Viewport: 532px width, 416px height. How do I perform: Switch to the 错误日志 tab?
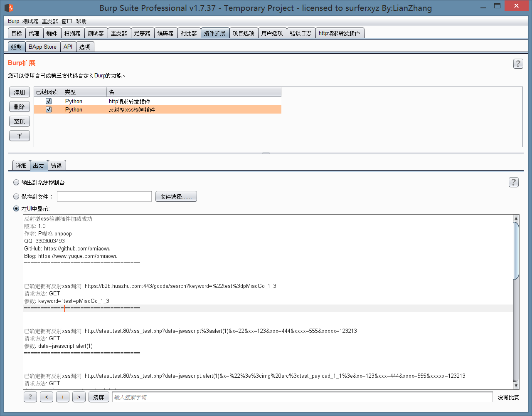[x=301, y=33]
